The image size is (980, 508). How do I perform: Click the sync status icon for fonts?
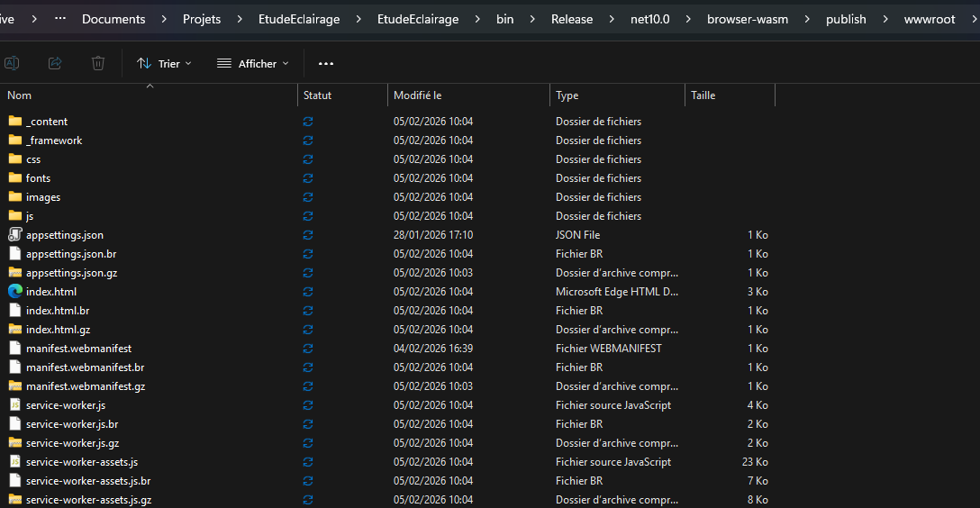click(308, 178)
